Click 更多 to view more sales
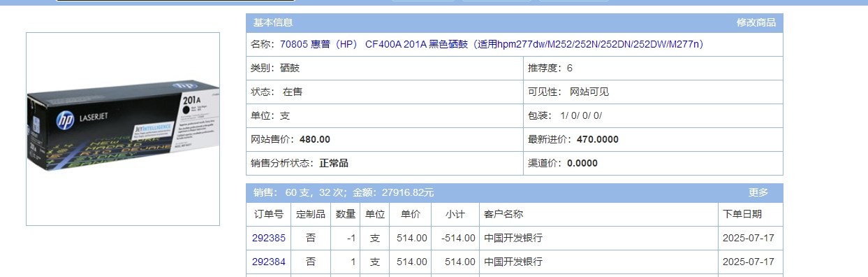Viewport: 868px width, 277px height. 758,192
